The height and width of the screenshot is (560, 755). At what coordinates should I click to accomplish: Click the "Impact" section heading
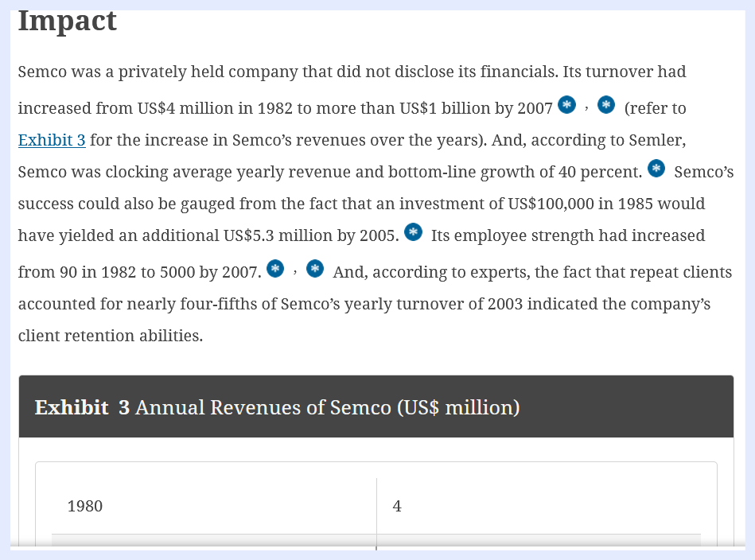(x=68, y=21)
